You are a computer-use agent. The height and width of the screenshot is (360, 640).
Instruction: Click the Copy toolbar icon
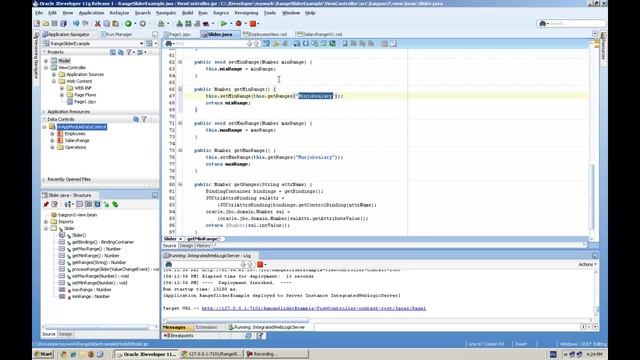tap(107, 24)
